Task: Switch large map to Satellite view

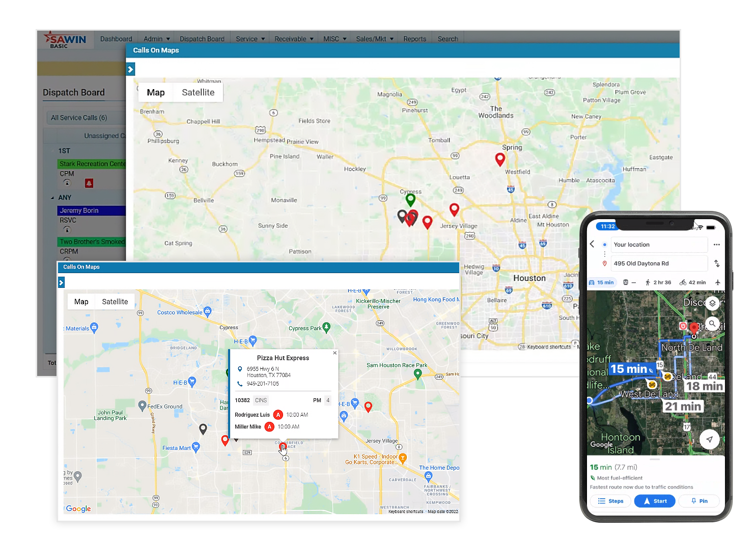Action: click(x=198, y=92)
